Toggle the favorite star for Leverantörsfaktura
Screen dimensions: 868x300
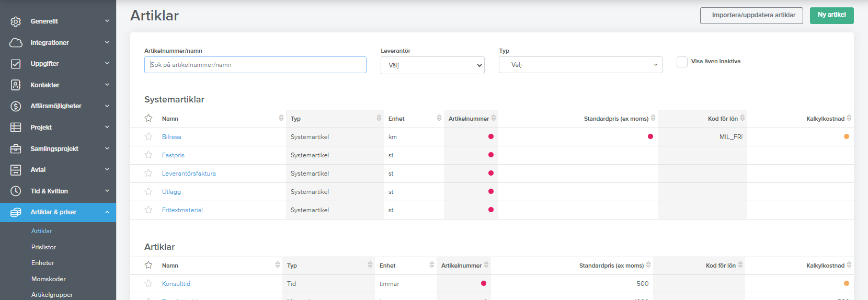tap(149, 173)
